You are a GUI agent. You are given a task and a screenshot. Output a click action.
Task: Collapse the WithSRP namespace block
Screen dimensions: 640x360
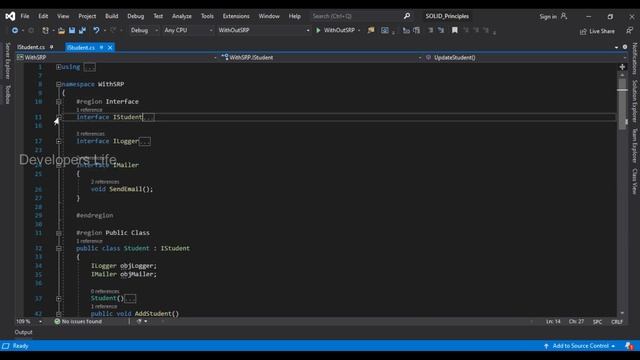pyautogui.click(x=58, y=84)
